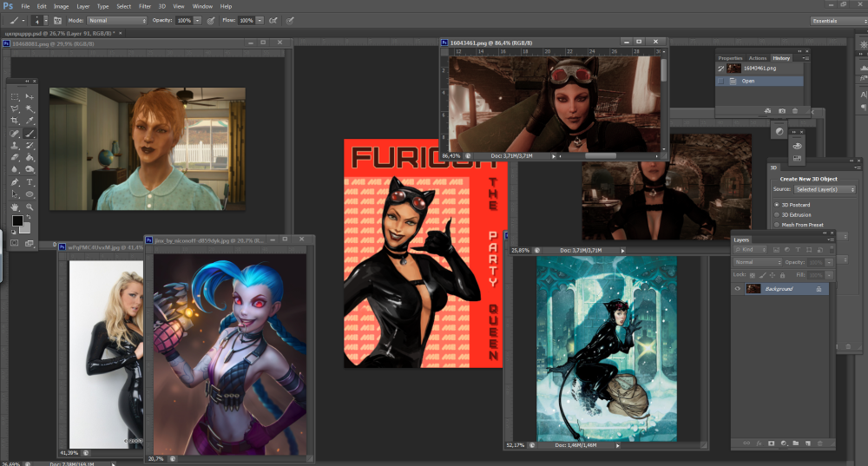Toggle the brush panel from options bar
This screenshot has height=466, width=868.
click(x=57, y=21)
